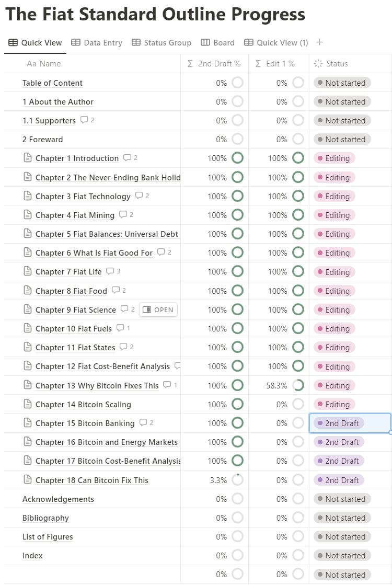Click page icon of Chapter 1 Introduction
This screenshot has height=585, width=392.
[x=28, y=158]
